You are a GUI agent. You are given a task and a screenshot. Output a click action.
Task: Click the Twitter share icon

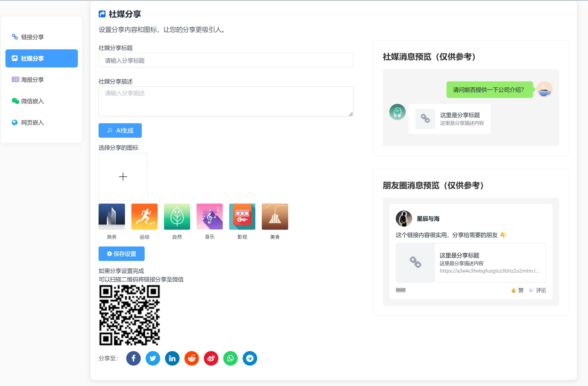click(153, 358)
